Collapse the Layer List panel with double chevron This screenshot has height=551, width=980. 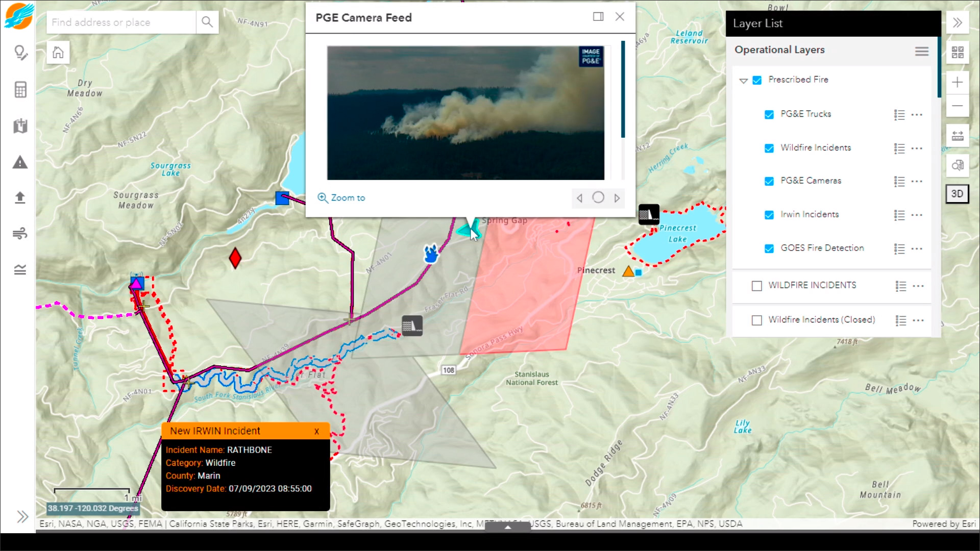pos(958,22)
